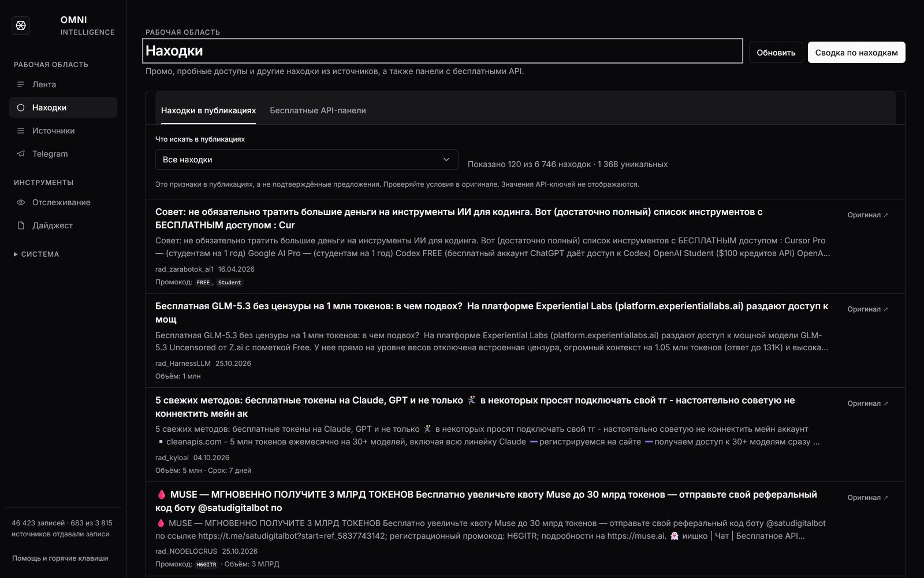Open Оригинал link for the GLM-5.3 post
The height and width of the screenshot is (578, 924).
coord(867,309)
